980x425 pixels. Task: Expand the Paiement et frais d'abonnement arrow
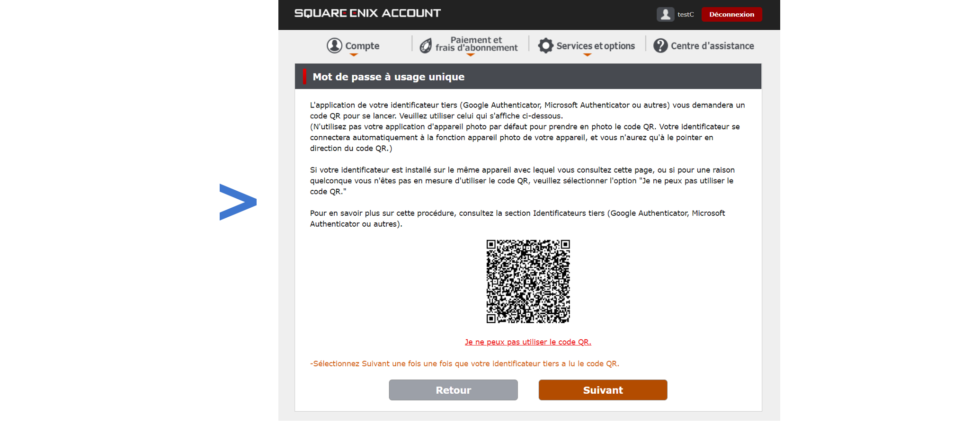pos(470,55)
